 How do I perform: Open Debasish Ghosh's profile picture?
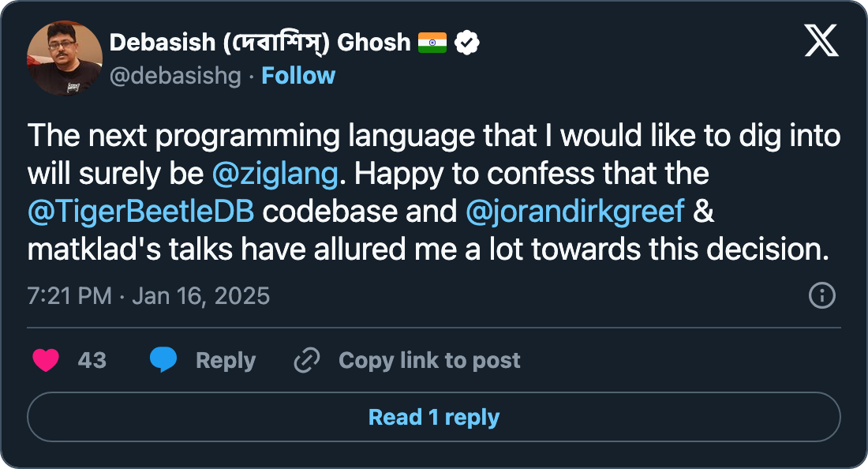coord(65,58)
